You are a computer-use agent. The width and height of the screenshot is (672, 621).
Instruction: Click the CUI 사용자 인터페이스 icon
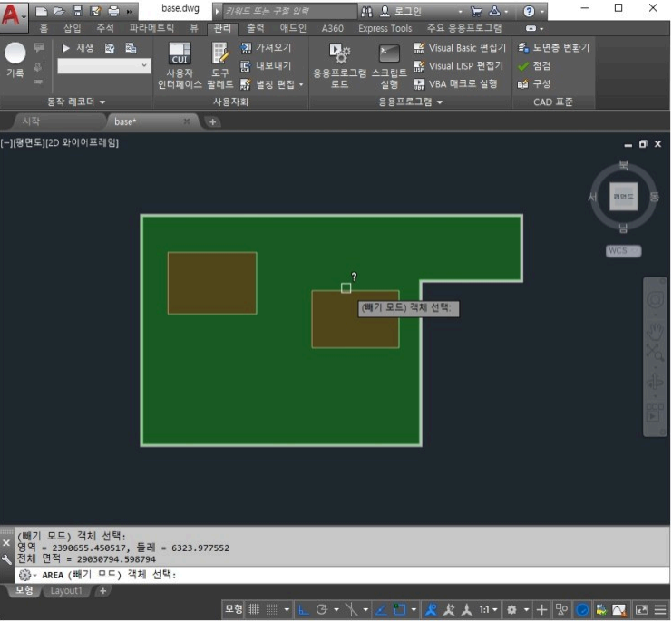click(x=180, y=65)
